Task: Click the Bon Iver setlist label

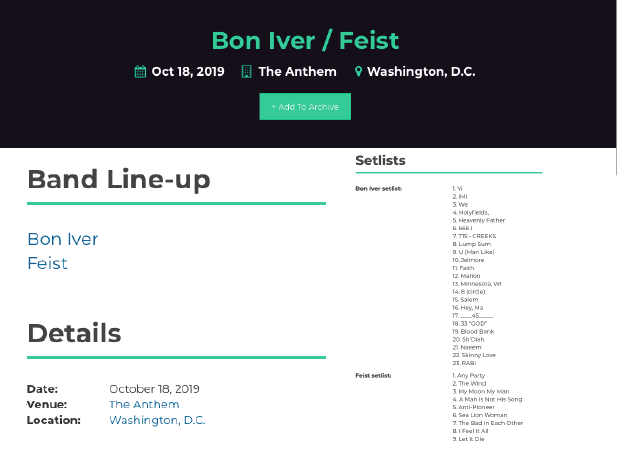Action: point(378,188)
